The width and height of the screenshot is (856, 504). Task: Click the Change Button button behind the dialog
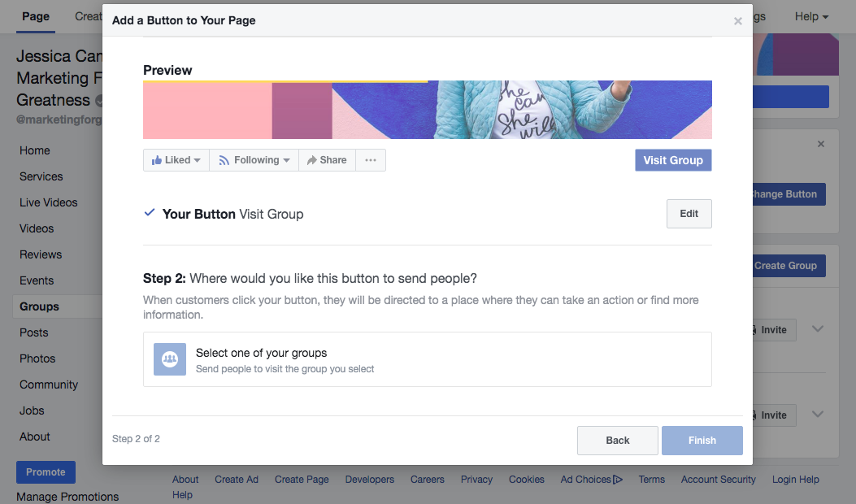pos(789,193)
